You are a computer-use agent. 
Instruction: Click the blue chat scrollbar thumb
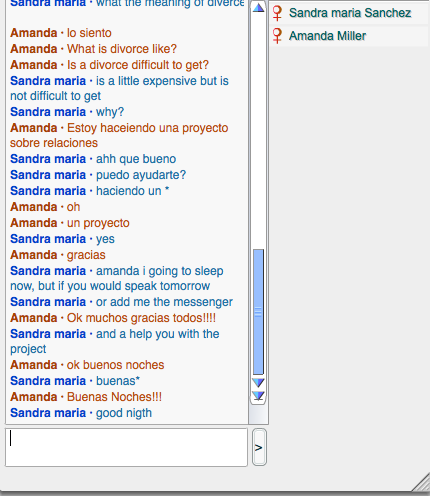[x=258, y=312]
